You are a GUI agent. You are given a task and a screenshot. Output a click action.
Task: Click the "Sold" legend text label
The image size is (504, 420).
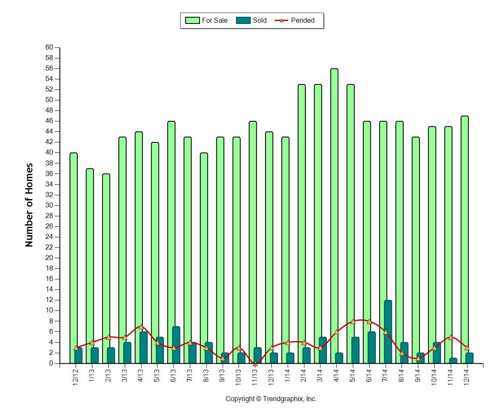[x=260, y=20]
